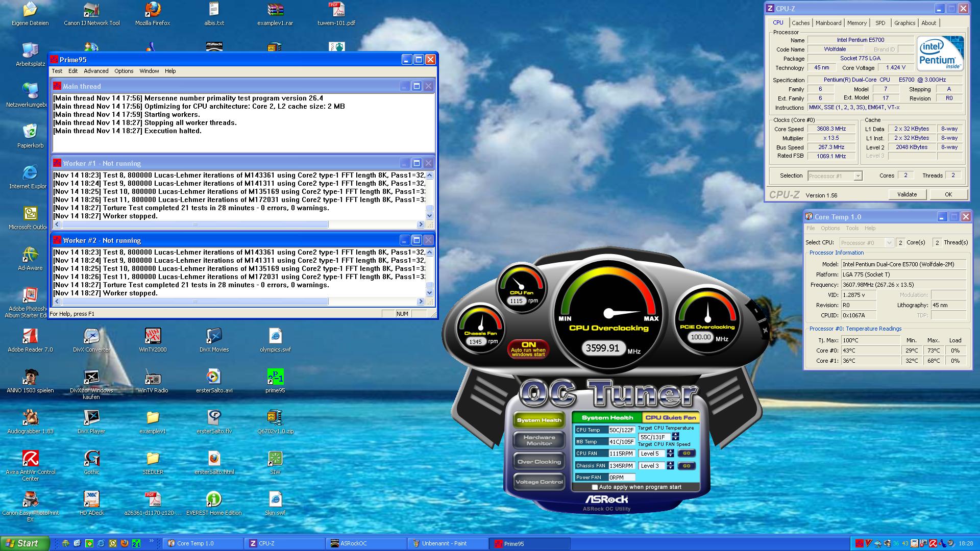
Task: Launch ANNO 1503 spielen shortcut
Action: [30, 381]
